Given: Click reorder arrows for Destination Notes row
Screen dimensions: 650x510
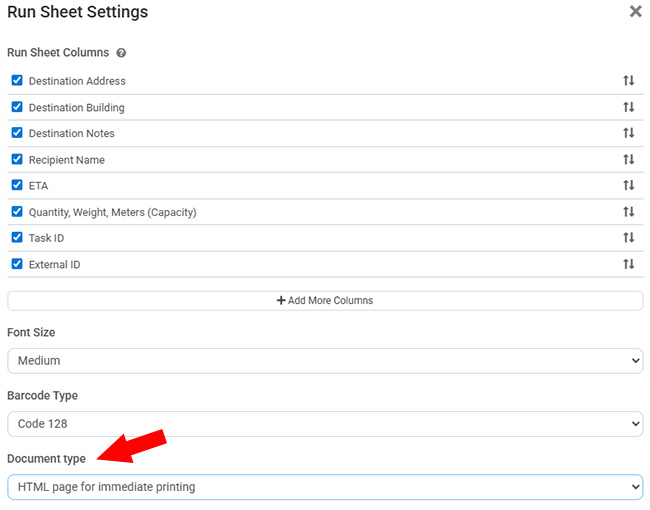Looking at the screenshot, I should pos(629,133).
